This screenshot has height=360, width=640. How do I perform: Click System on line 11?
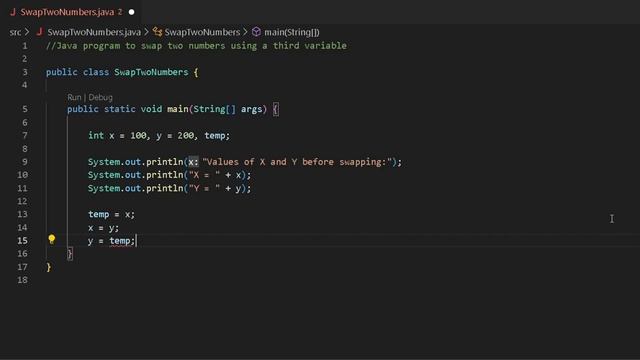pyautogui.click(x=104, y=188)
